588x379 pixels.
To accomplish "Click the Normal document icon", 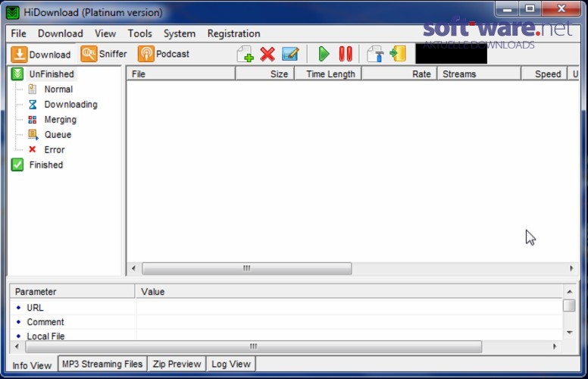I will click(33, 89).
